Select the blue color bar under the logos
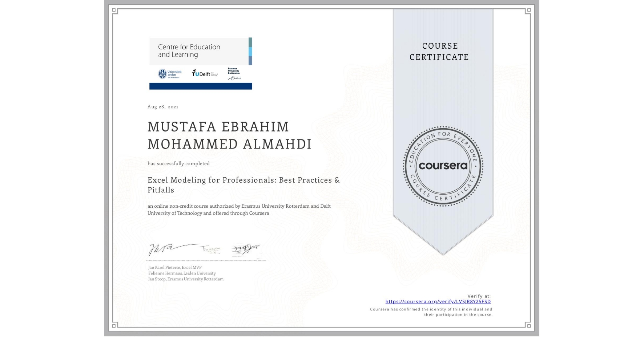This screenshot has height=337, width=644. click(x=200, y=86)
